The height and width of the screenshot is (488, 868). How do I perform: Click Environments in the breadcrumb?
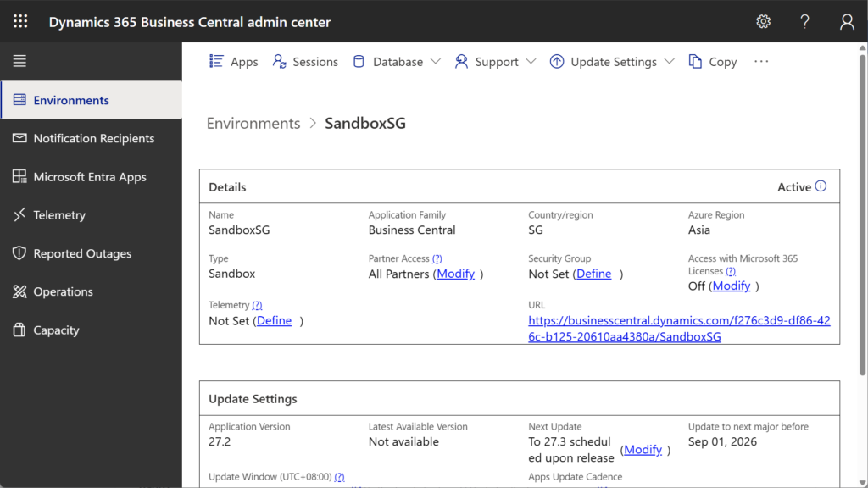(253, 124)
